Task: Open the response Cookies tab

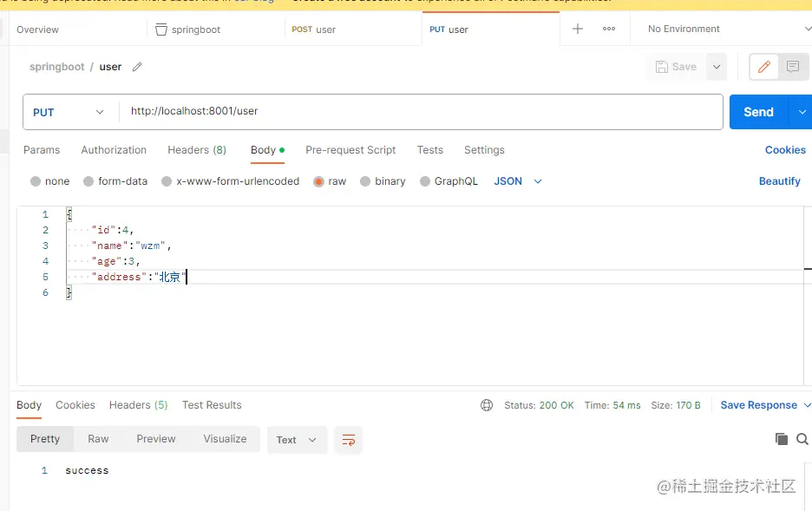Action: [75, 405]
